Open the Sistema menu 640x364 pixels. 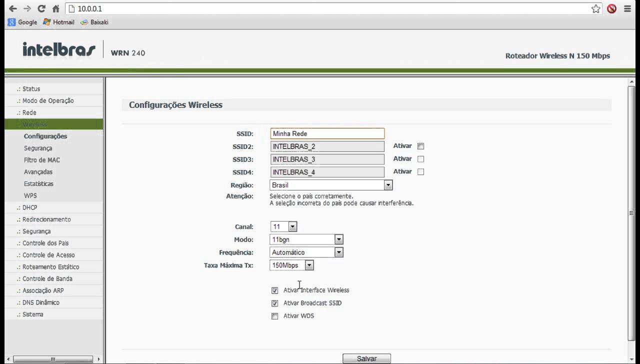pos(32,314)
